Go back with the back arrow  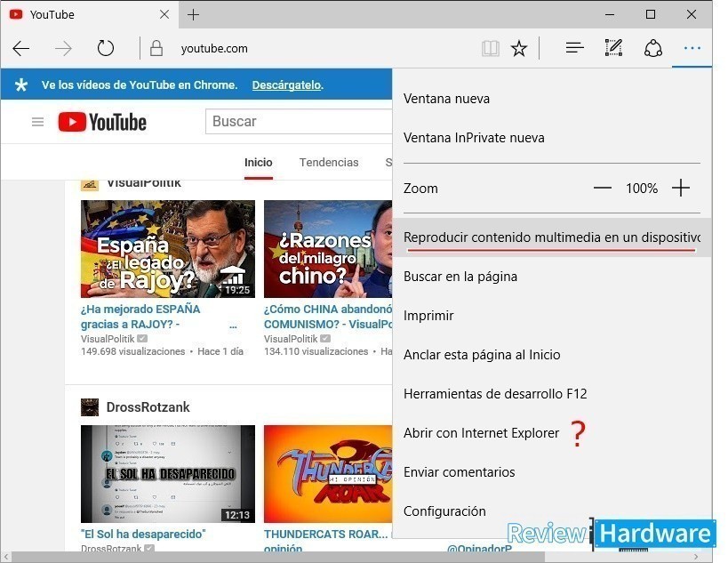tap(21, 48)
